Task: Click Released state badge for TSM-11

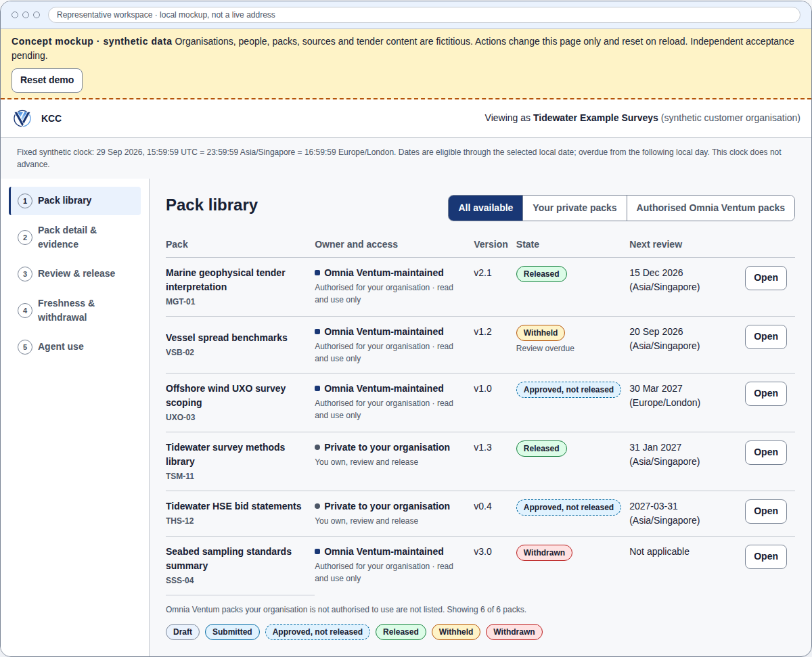Action: pos(541,449)
